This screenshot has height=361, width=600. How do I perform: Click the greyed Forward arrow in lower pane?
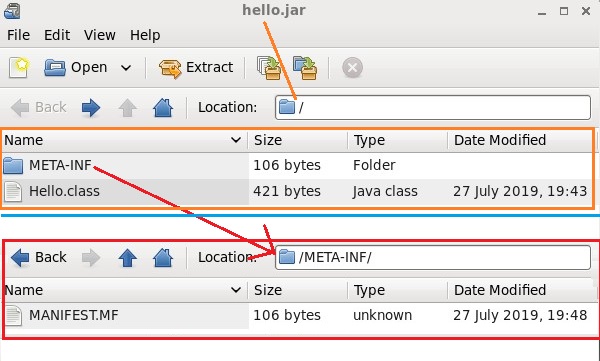coord(91,258)
